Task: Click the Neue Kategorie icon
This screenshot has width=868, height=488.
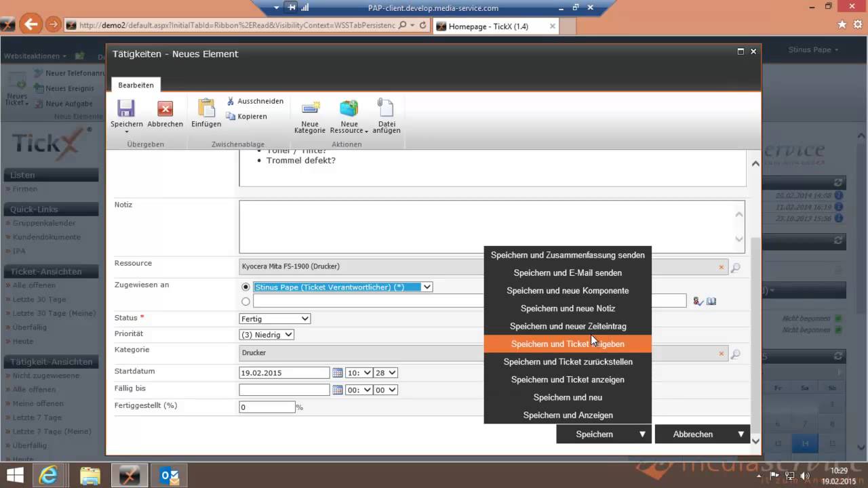Action: [x=311, y=108]
